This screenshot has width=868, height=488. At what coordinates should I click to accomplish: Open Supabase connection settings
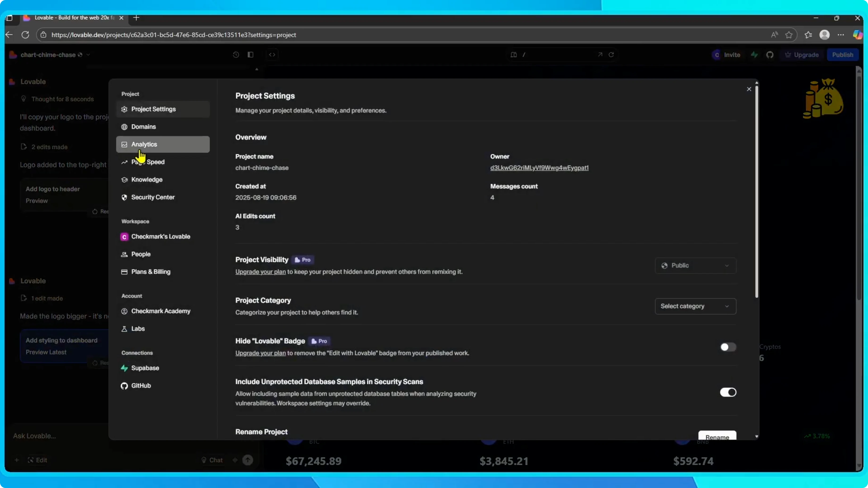[163, 368]
